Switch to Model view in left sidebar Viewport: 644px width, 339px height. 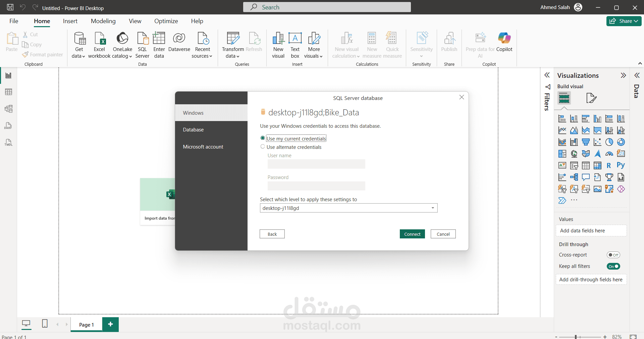click(x=9, y=109)
